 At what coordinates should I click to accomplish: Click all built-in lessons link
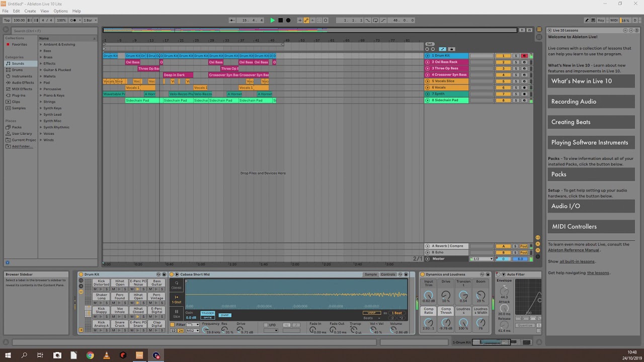click(x=577, y=261)
